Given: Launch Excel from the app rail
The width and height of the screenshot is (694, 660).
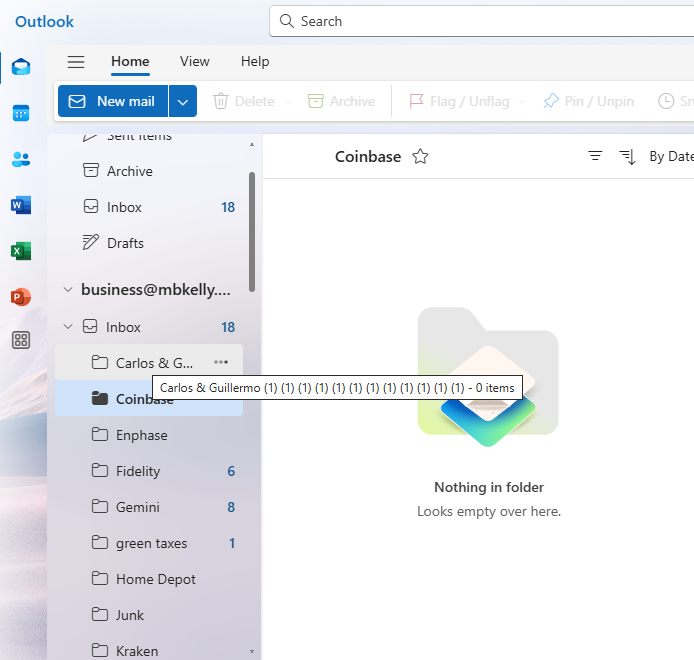Looking at the screenshot, I should coord(21,251).
